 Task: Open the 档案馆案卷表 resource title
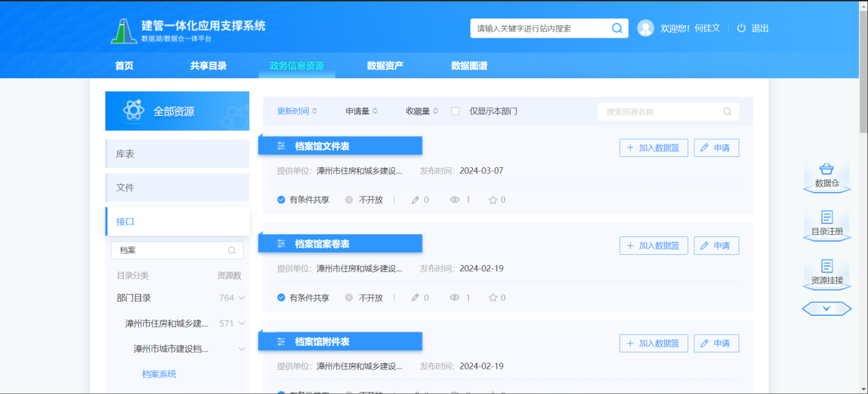[322, 244]
